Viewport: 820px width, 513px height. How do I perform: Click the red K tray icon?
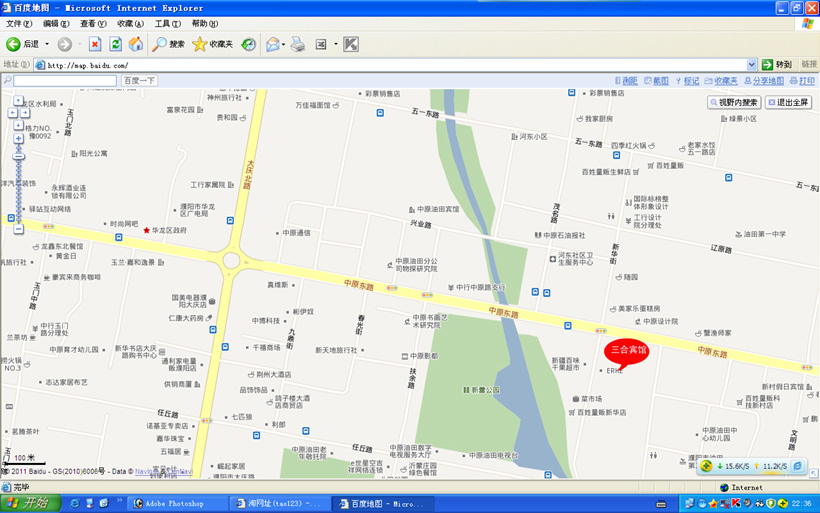point(736,503)
